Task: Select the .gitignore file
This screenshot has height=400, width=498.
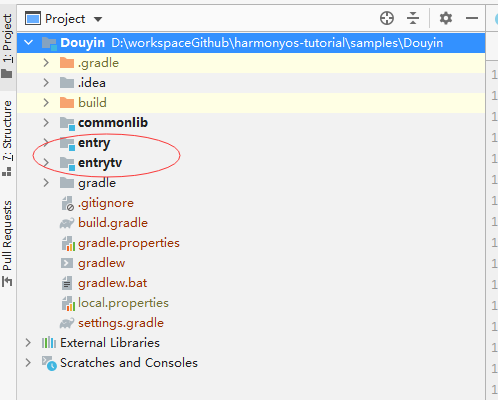Action: [x=106, y=203]
